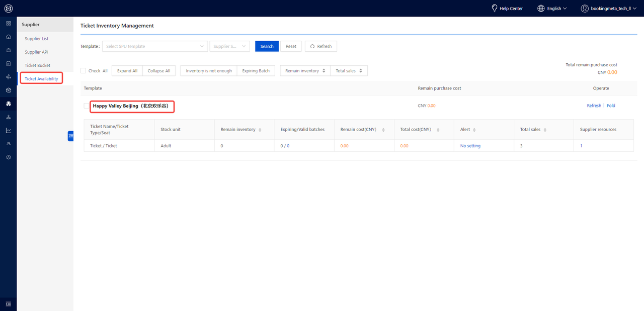644x311 pixels.
Task: Click the hamburger menu icon at bottom left
Action: pos(8,304)
